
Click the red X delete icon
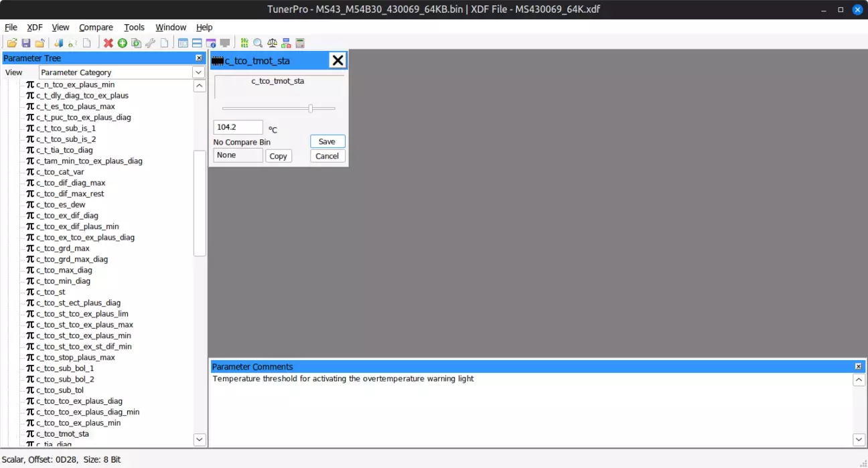[108, 44]
